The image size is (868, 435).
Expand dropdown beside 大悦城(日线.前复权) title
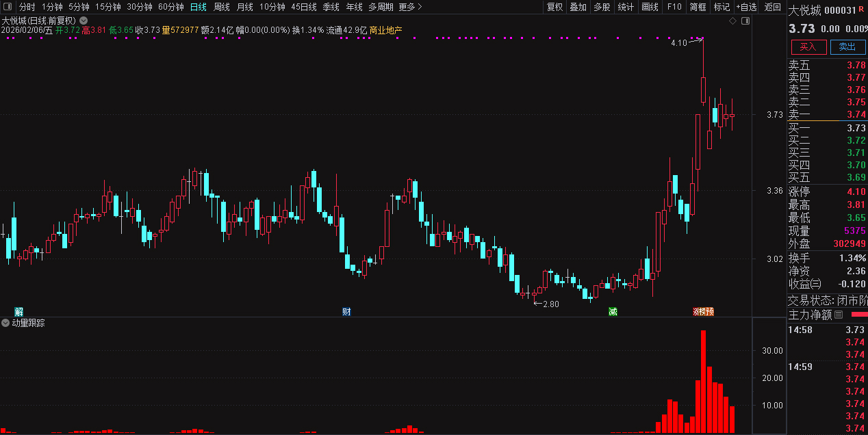(x=84, y=21)
